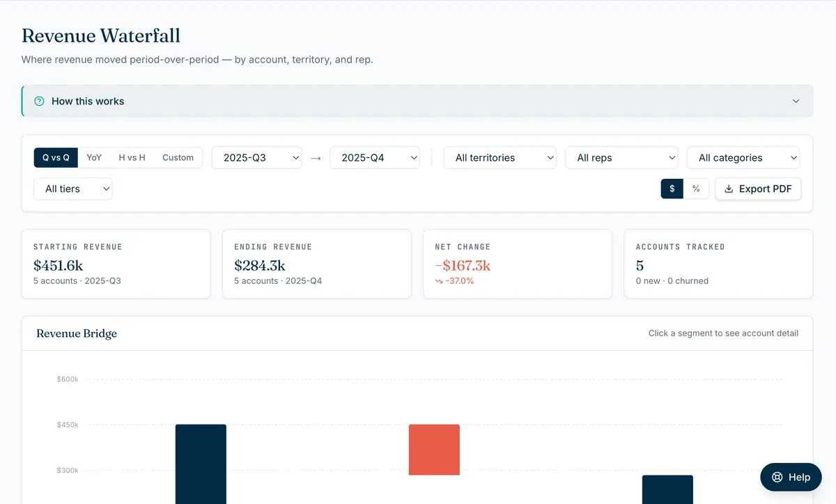Open the 2025-Q3 start period dropdown

(x=256, y=157)
